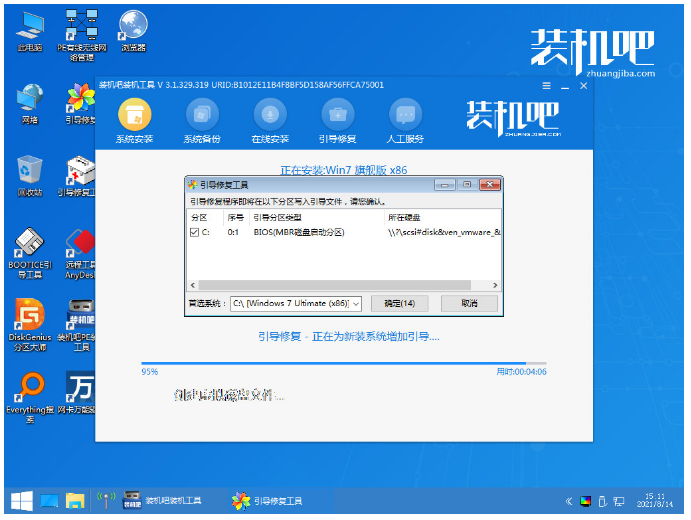Switch to 引导修复工具 taskbar item
Image resolution: width=691 pixels, height=520 pixels.
click(x=268, y=500)
